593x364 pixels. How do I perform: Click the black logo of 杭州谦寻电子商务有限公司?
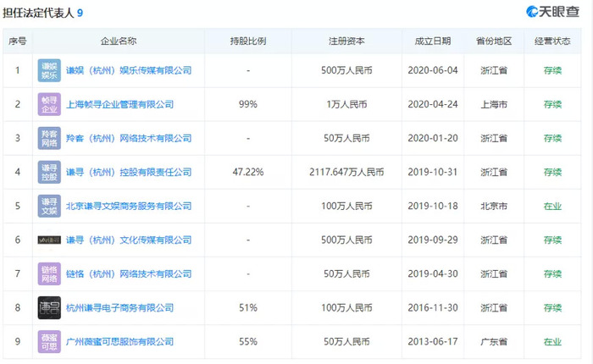[49, 307]
